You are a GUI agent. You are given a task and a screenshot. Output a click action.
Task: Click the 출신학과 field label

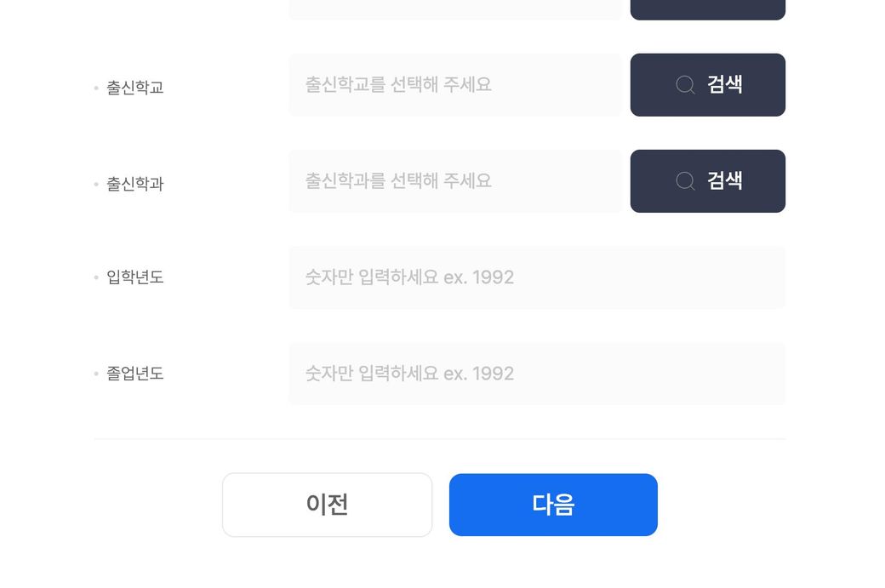tap(134, 184)
